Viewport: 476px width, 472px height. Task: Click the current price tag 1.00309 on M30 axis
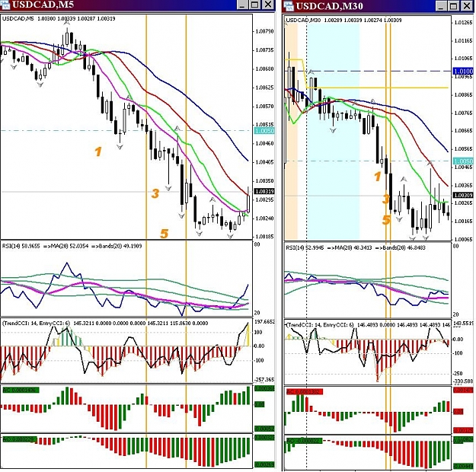[463, 195]
